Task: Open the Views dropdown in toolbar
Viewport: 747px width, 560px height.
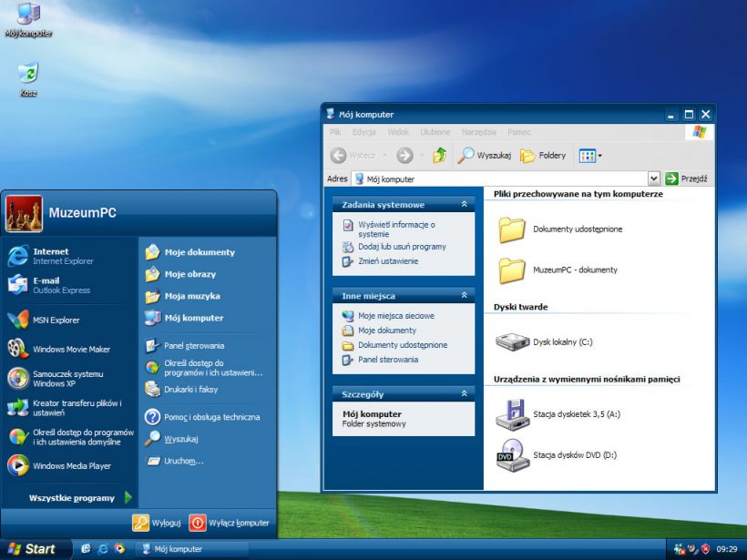Action: [x=590, y=156]
